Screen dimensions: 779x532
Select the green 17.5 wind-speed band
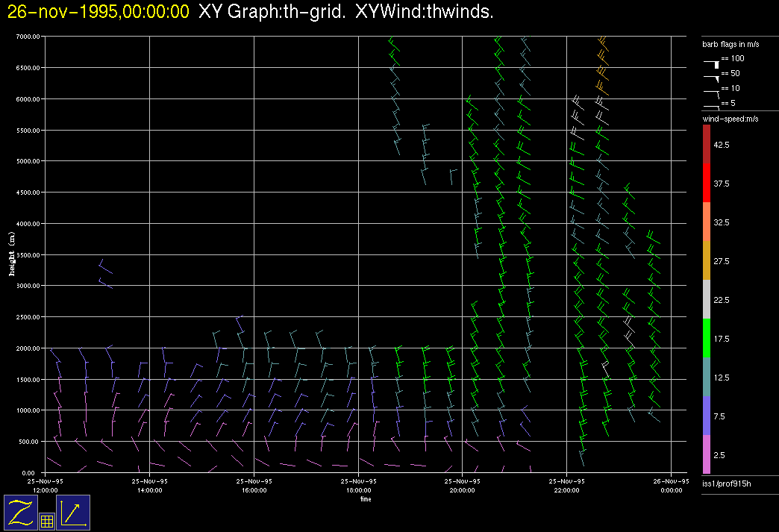click(x=707, y=338)
